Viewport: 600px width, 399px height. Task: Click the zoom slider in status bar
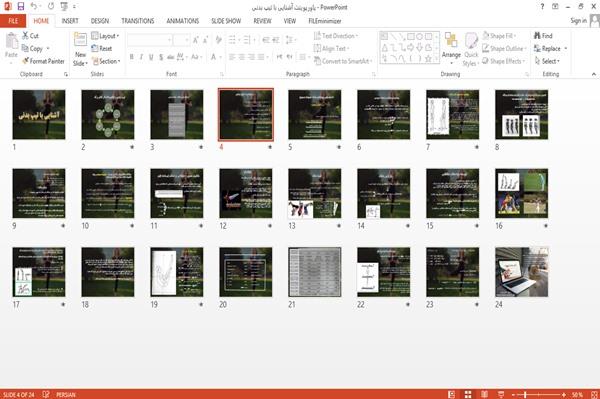538,394
